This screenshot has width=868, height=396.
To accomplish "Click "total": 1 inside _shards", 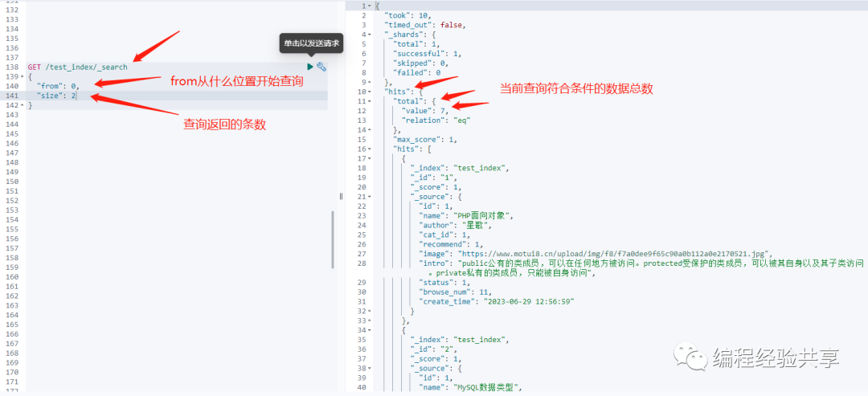I will 416,44.
